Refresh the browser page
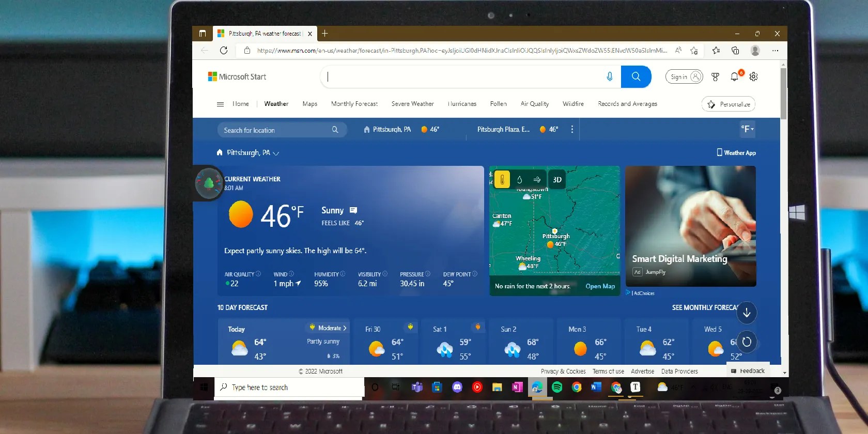Screen dimensions: 868x434 (x=224, y=50)
